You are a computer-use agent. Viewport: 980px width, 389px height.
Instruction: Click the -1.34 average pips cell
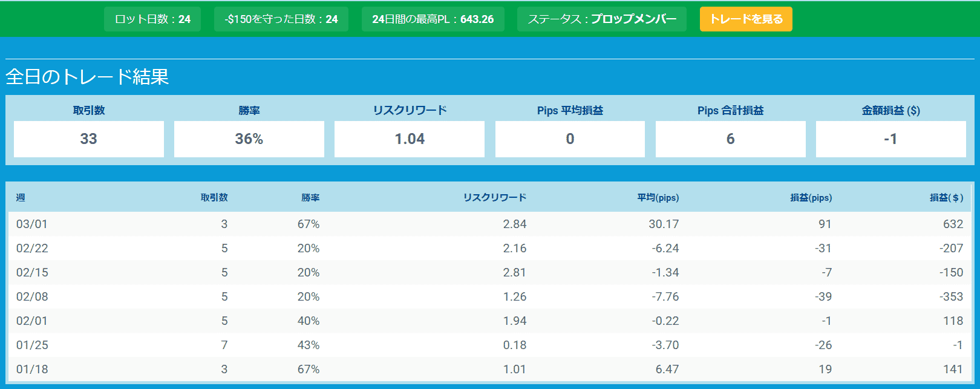click(665, 272)
